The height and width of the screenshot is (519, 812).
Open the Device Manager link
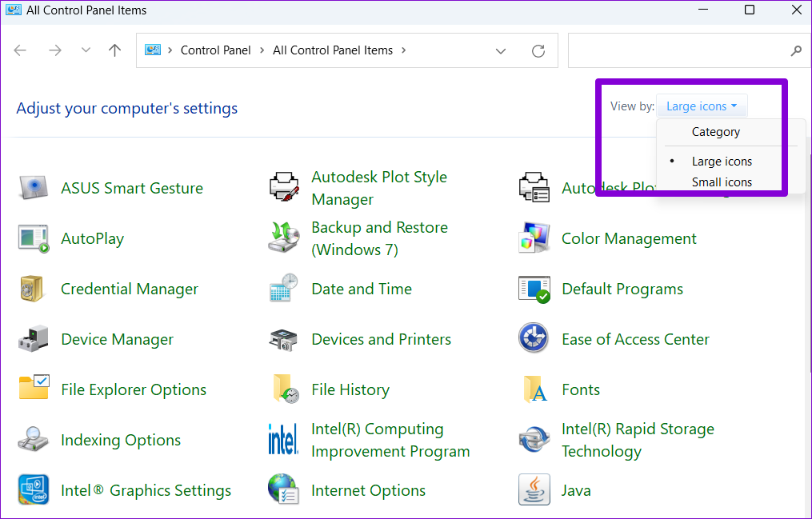tap(117, 339)
